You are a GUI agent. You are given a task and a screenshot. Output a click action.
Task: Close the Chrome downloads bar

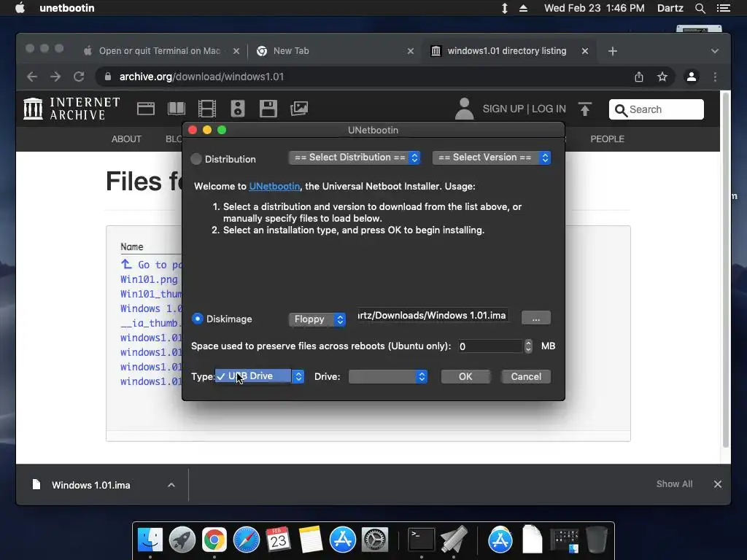coord(718,484)
